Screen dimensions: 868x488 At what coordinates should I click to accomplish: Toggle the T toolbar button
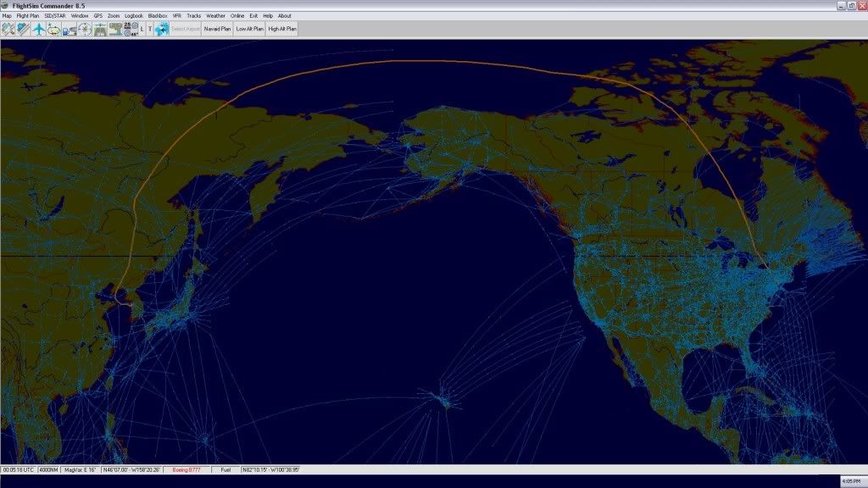(149, 29)
